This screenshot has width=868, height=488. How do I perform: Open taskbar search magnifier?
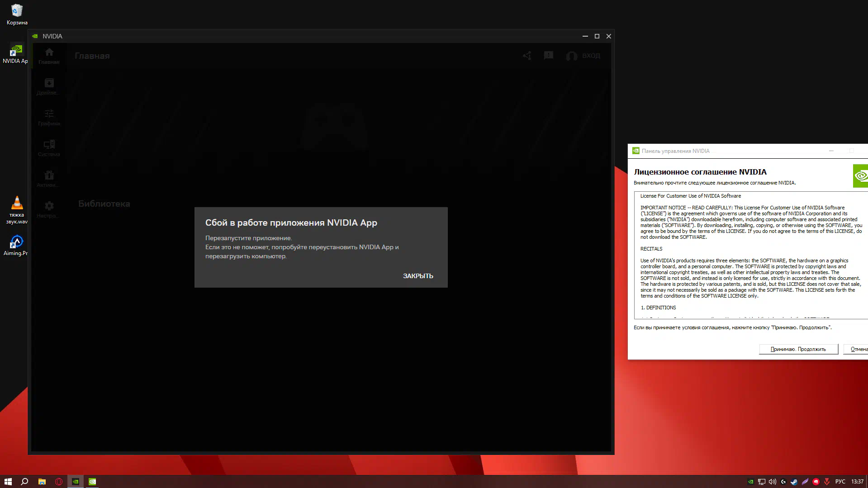pyautogui.click(x=25, y=482)
